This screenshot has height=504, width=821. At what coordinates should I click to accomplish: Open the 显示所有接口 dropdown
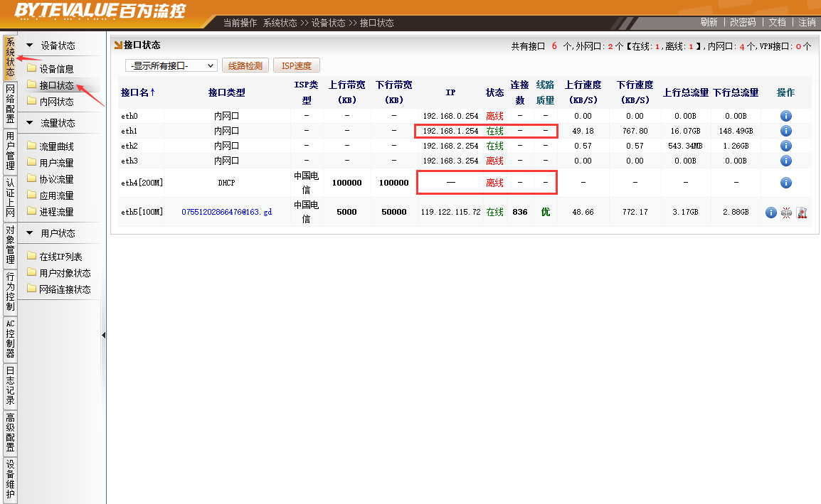coord(171,65)
